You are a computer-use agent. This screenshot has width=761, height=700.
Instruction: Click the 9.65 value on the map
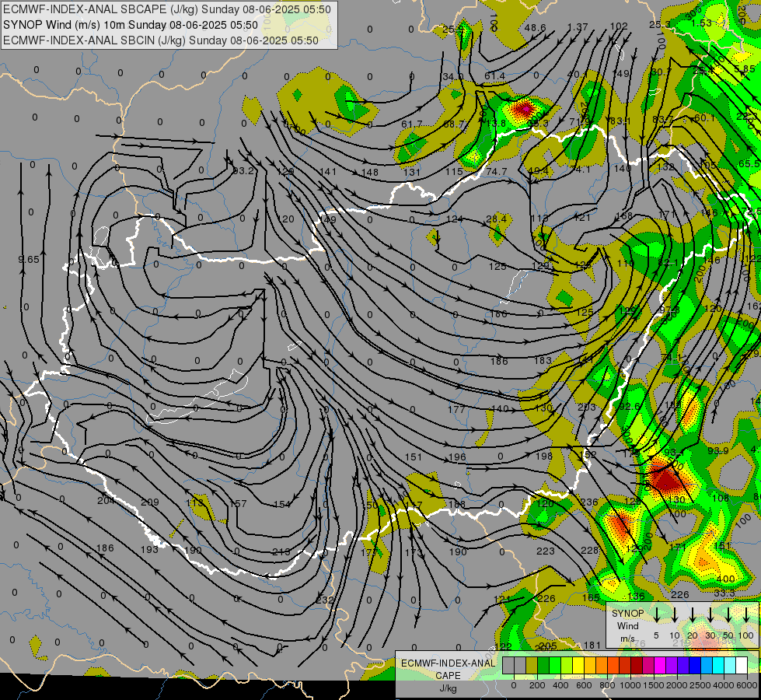29,260
